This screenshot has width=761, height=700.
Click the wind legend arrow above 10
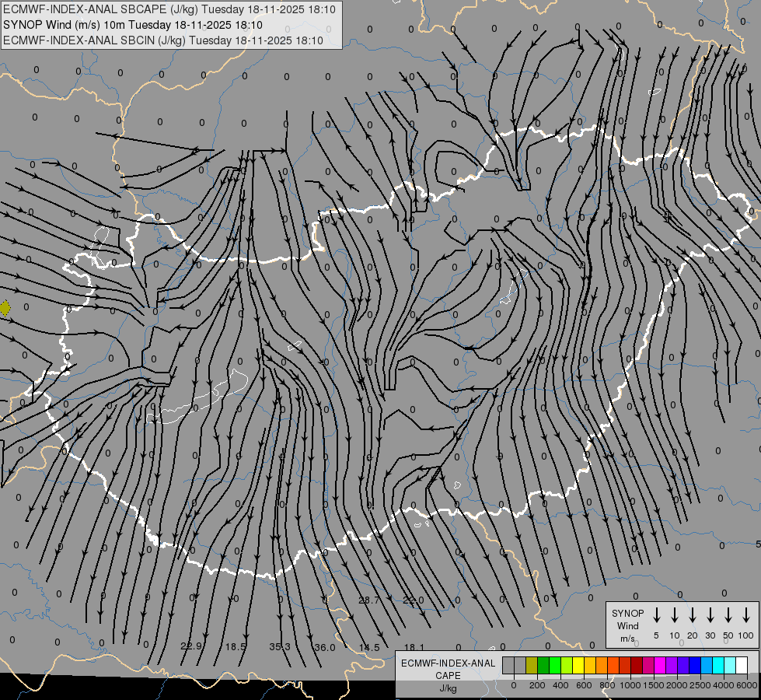pyautogui.click(x=674, y=614)
